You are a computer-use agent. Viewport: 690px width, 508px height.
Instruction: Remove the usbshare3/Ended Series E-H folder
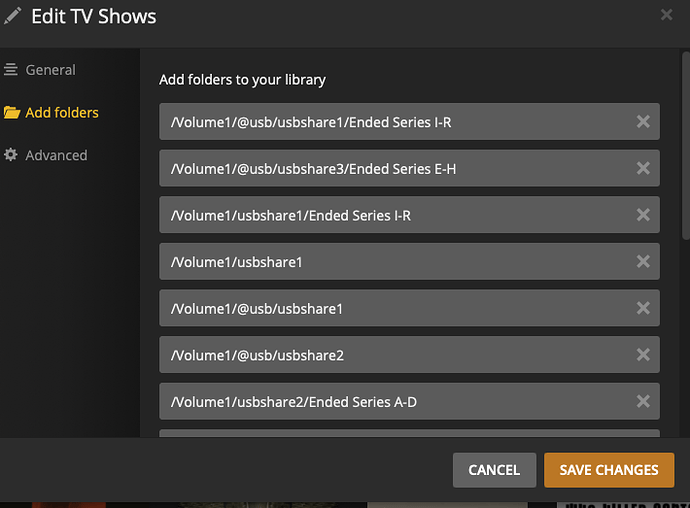click(643, 169)
